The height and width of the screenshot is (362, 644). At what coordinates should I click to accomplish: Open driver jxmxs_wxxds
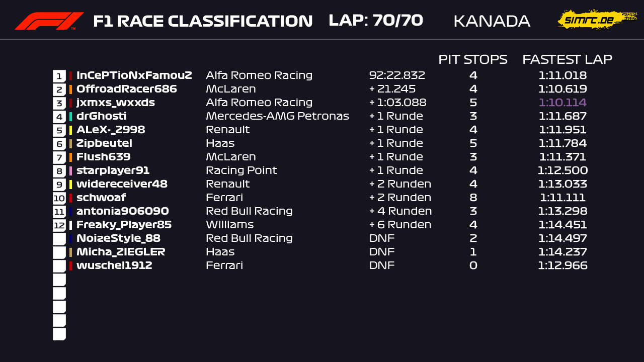[x=116, y=103]
